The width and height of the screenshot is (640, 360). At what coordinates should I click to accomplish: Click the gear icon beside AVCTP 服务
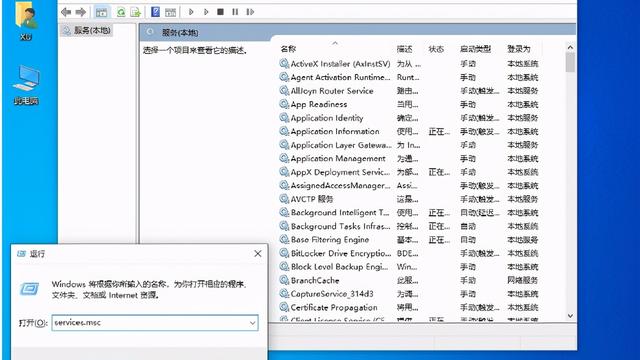284,199
